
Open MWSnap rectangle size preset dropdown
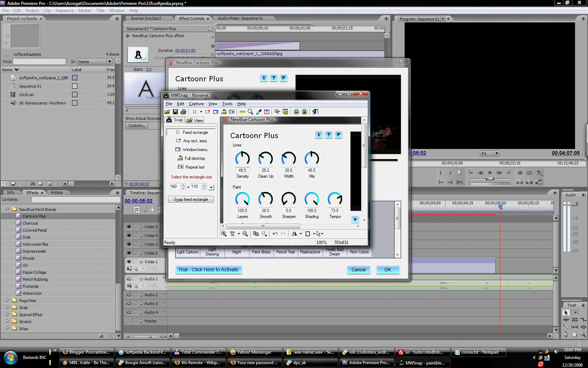211,187
